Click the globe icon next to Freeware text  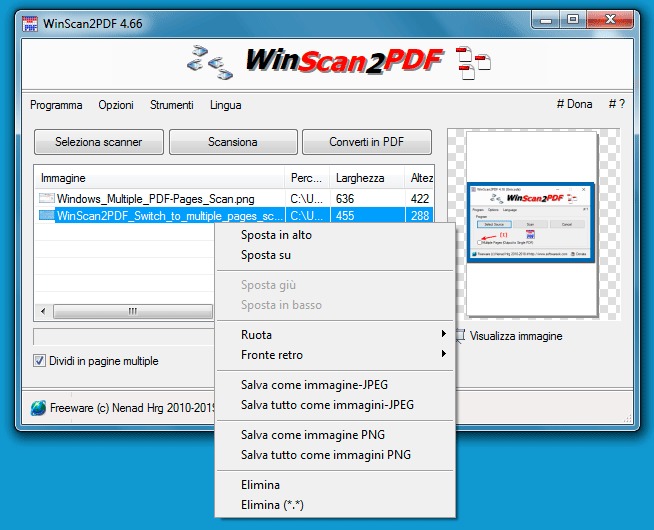pos(39,407)
